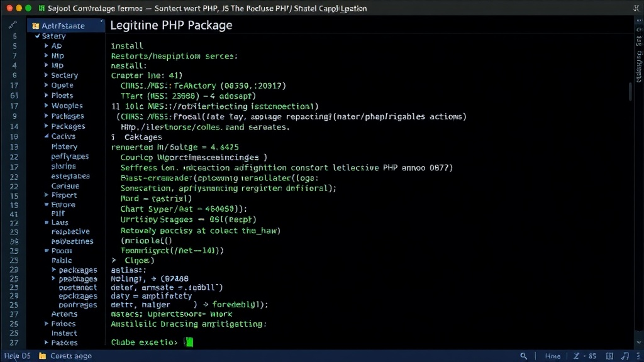Click the Hme status bar button
This screenshot has height=362, width=644.
click(552, 356)
